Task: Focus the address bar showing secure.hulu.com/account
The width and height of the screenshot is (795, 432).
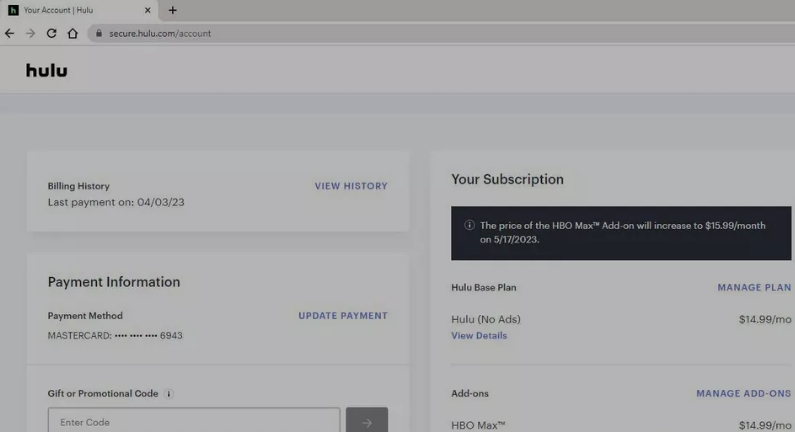Action: pos(441,33)
